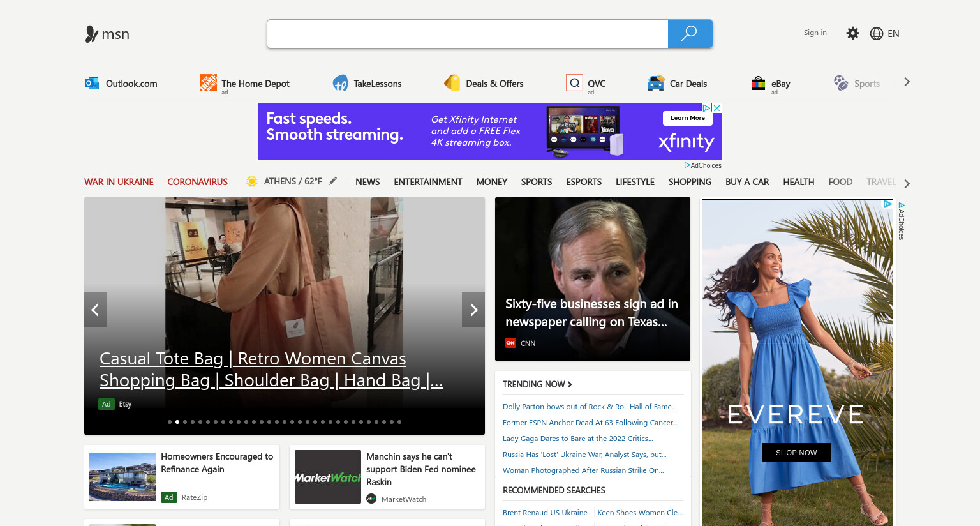Click the QVC shortcut icon
This screenshot has height=526, width=980.
[575, 82]
